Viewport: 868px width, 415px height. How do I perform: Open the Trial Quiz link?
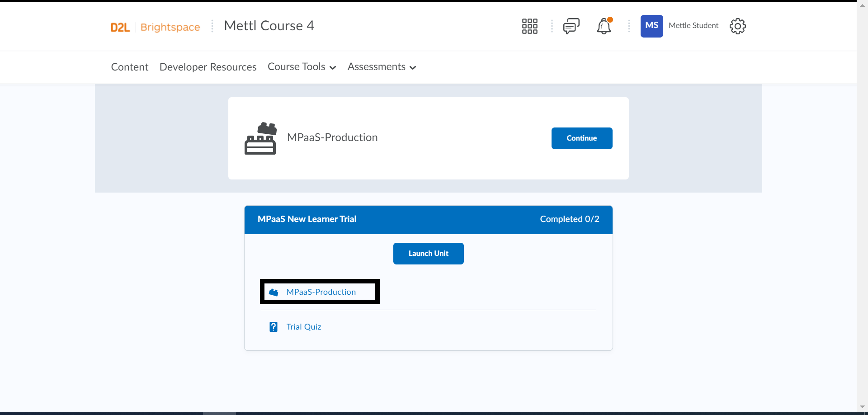[x=304, y=327]
